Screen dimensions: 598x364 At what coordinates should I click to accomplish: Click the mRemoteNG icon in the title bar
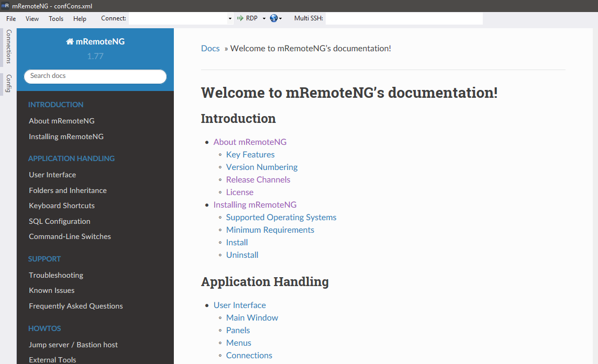click(x=5, y=6)
